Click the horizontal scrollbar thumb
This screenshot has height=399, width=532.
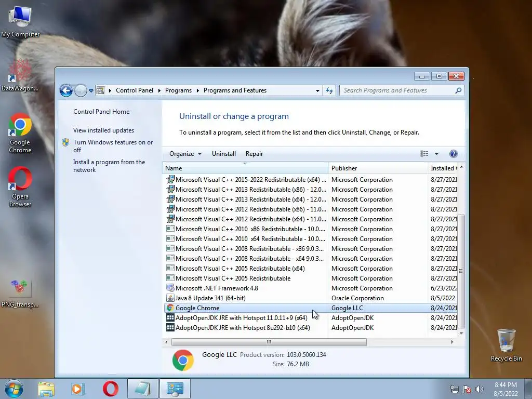pos(269,342)
